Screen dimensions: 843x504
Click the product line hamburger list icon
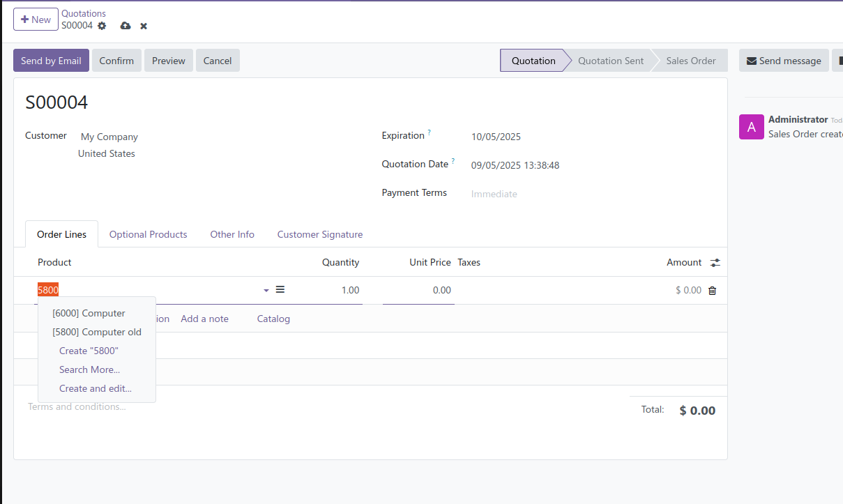click(x=280, y=289)
